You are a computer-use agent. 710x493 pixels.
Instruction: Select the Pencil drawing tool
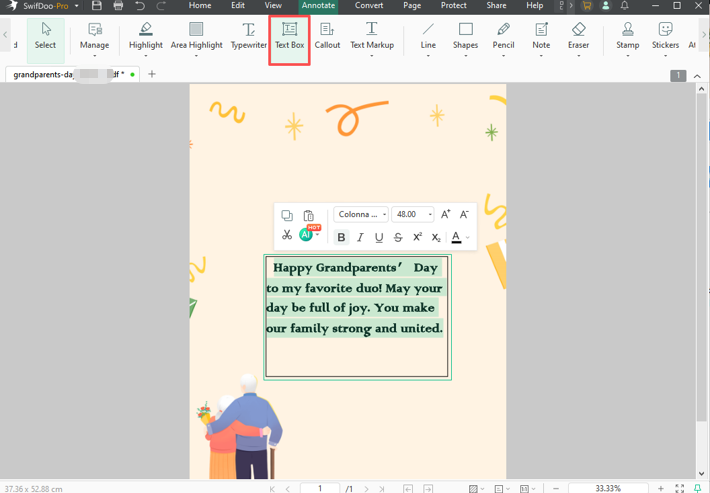tap(503, 36)
